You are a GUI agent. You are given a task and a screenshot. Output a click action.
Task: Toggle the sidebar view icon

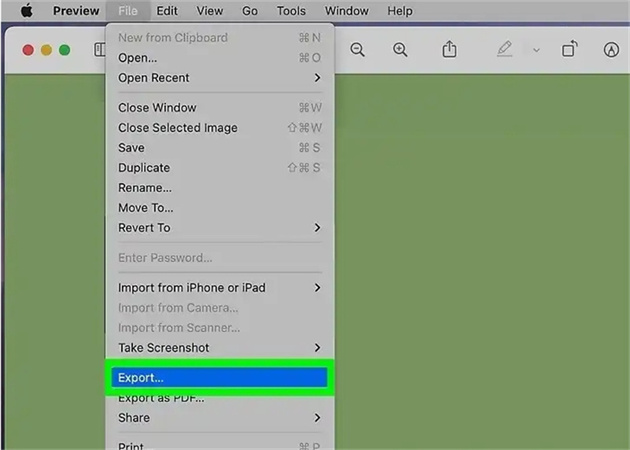click(x=100, y=50)
